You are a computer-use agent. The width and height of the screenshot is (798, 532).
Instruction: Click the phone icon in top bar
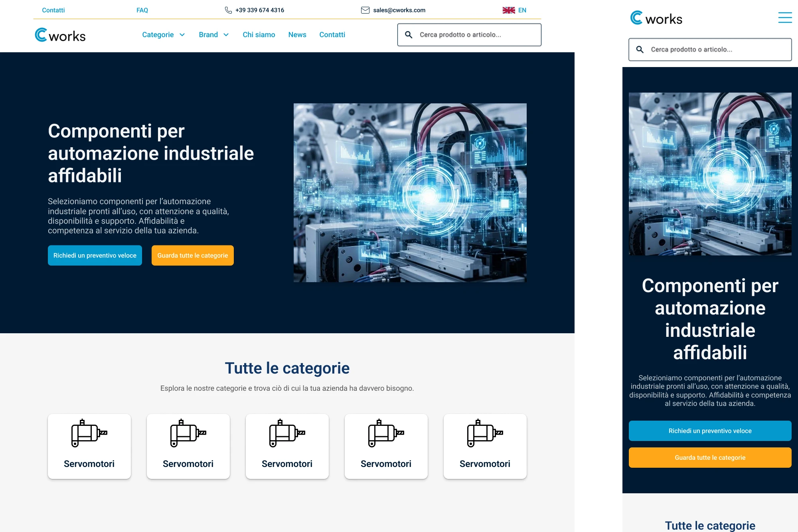click(228, 10)
